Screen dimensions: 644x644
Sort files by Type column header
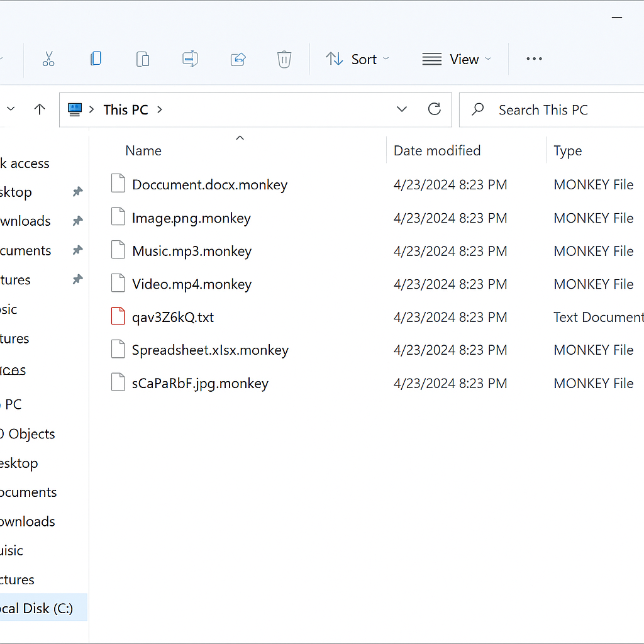tap(567, 151)
